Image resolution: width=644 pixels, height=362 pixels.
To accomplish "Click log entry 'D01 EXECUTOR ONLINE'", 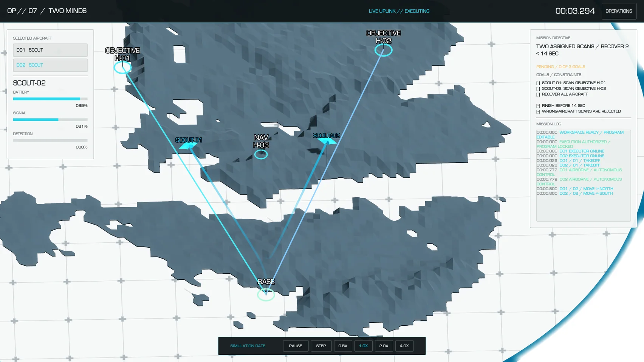I will pos(570,151).
